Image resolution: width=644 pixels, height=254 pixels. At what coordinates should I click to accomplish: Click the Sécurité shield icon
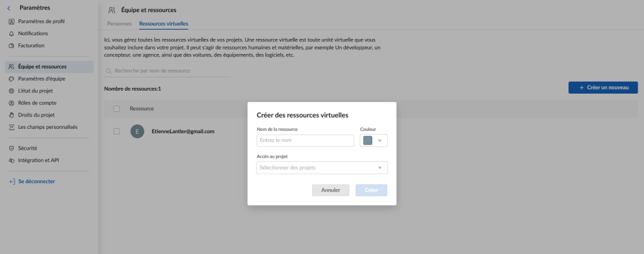[11, 148]
